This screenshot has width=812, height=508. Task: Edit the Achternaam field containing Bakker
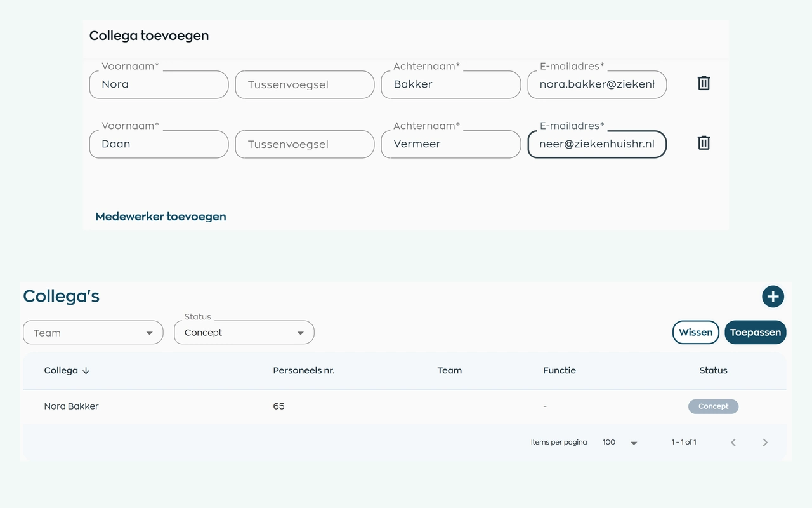[x=451, y=84]
